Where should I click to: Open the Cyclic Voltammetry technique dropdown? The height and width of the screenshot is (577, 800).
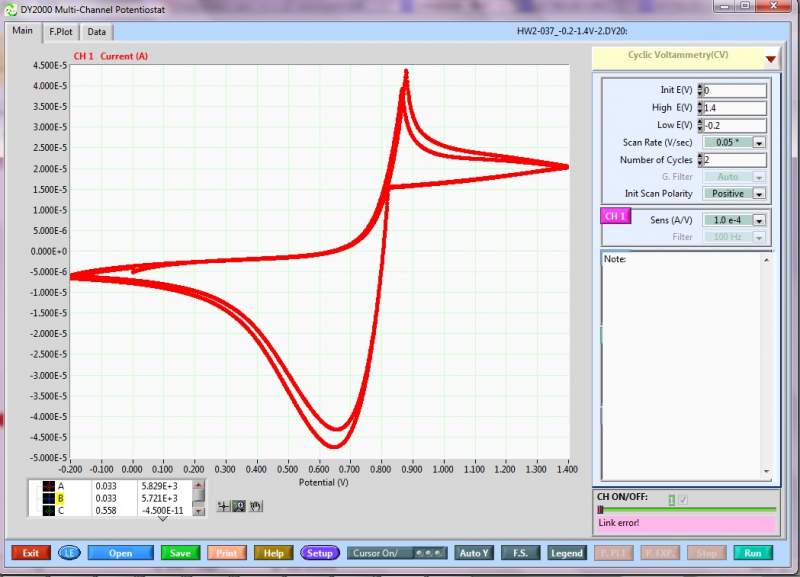tap(770, 59)
